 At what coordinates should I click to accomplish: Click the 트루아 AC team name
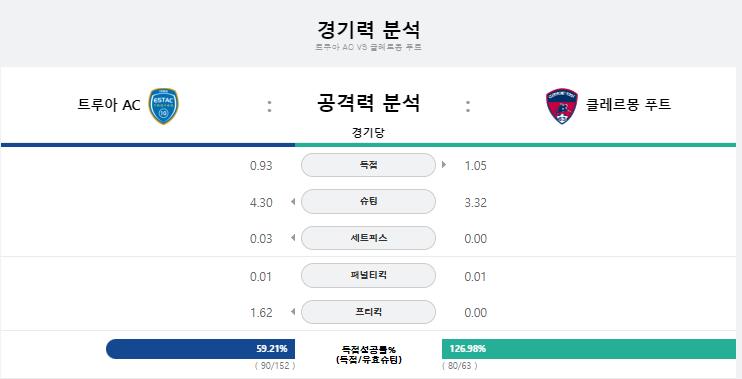(109, 105)
